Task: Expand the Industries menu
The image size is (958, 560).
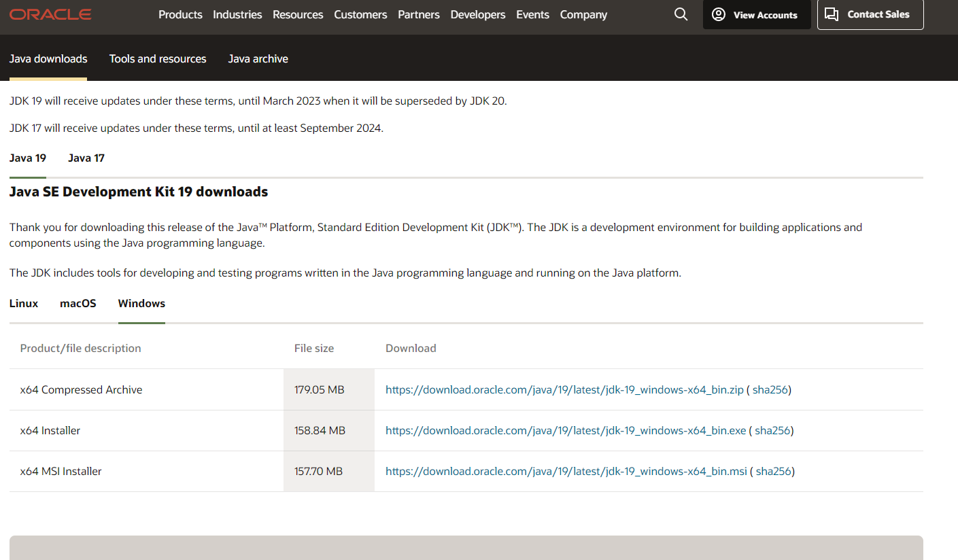Action: pyautogui.click(x=237, y=14)
